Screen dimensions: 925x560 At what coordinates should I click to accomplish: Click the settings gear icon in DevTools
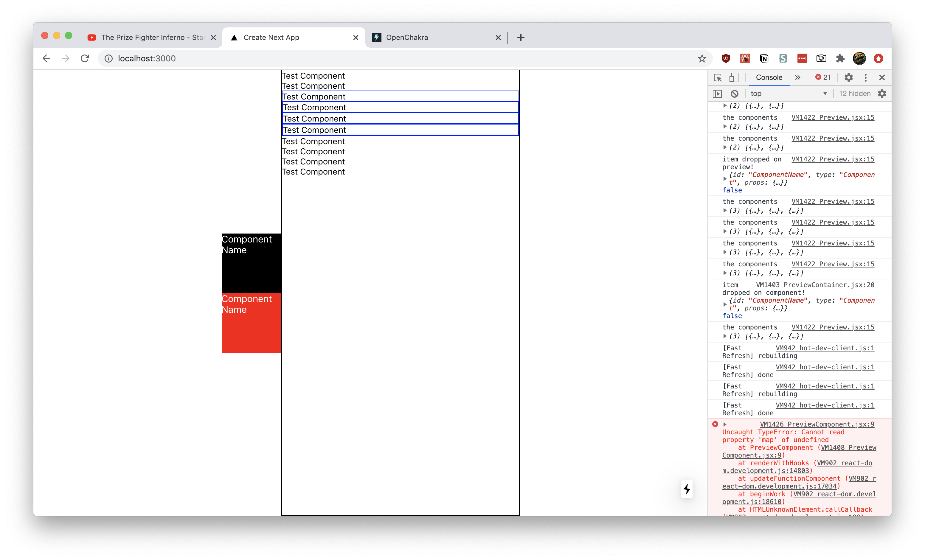tap(848, 77)
